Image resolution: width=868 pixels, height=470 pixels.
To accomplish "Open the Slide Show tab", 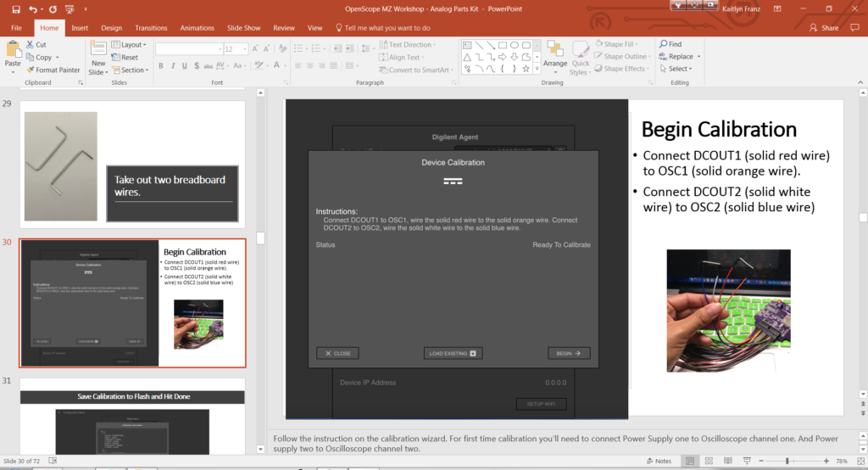I will (x=243, y=28).
